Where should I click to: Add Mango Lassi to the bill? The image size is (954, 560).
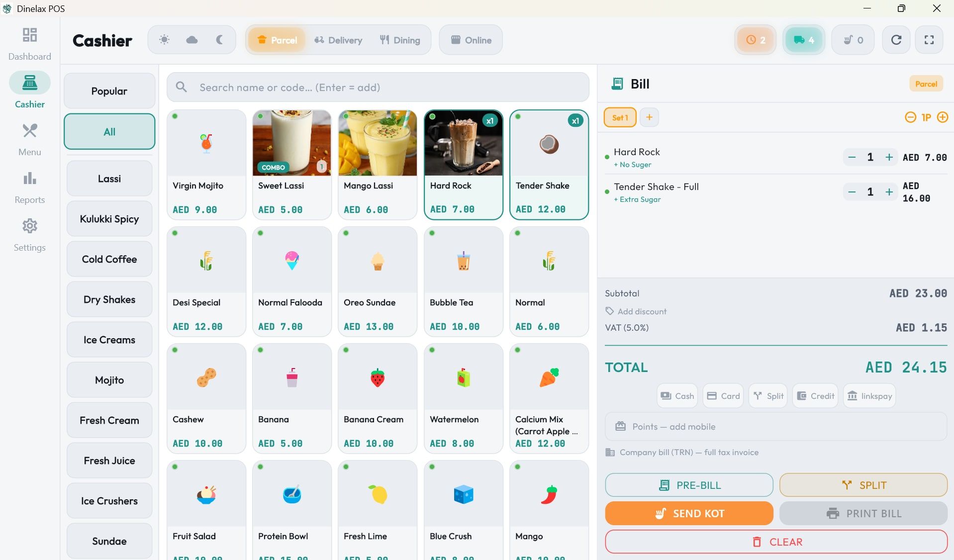378,165
